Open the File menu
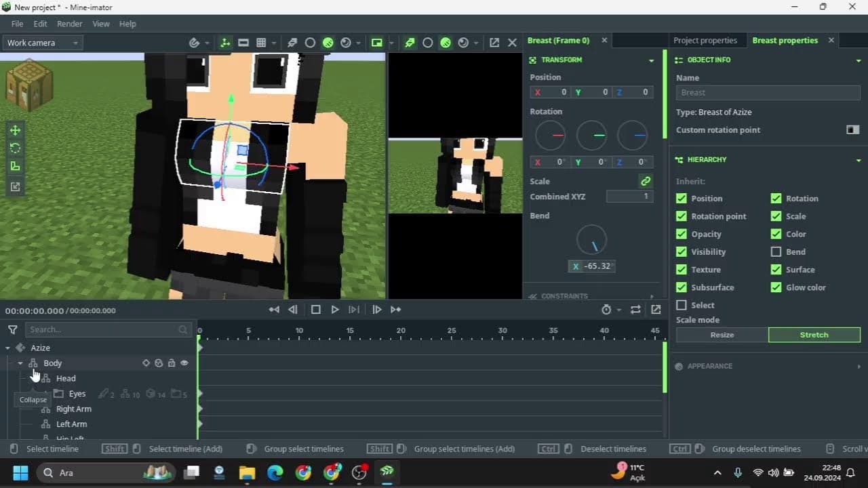The image size is (868, 488). tap(17, 24)
